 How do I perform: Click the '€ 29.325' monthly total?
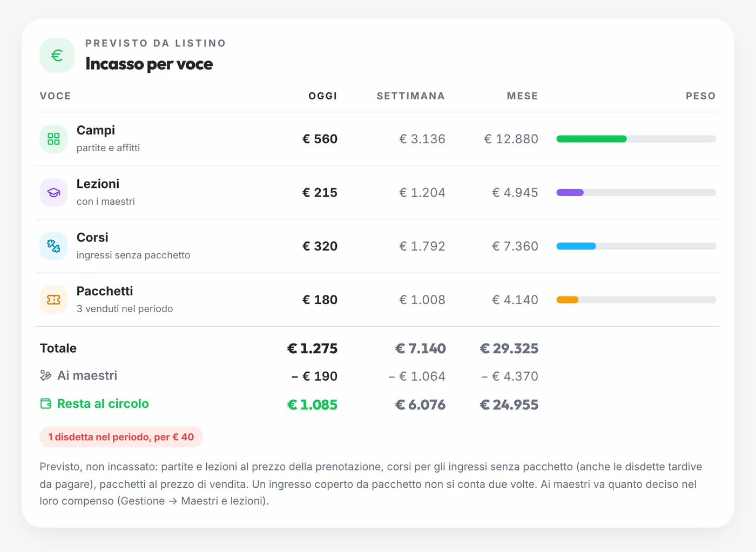point(509,348)
